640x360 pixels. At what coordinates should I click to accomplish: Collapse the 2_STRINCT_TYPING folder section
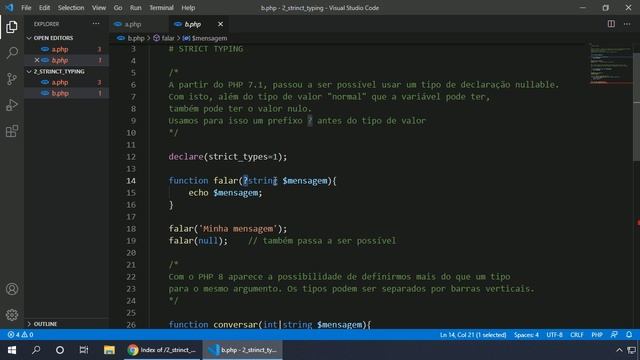(x=59, y=71)
